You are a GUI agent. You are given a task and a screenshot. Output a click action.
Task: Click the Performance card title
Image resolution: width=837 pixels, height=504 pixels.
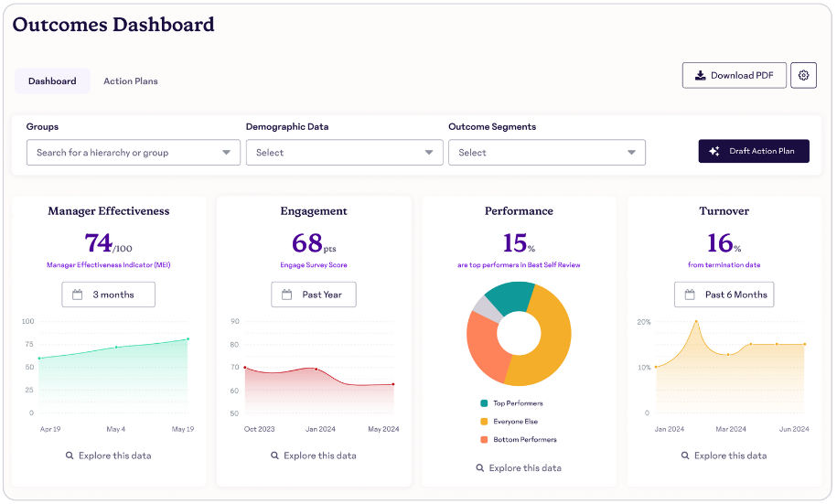[519, 211]
